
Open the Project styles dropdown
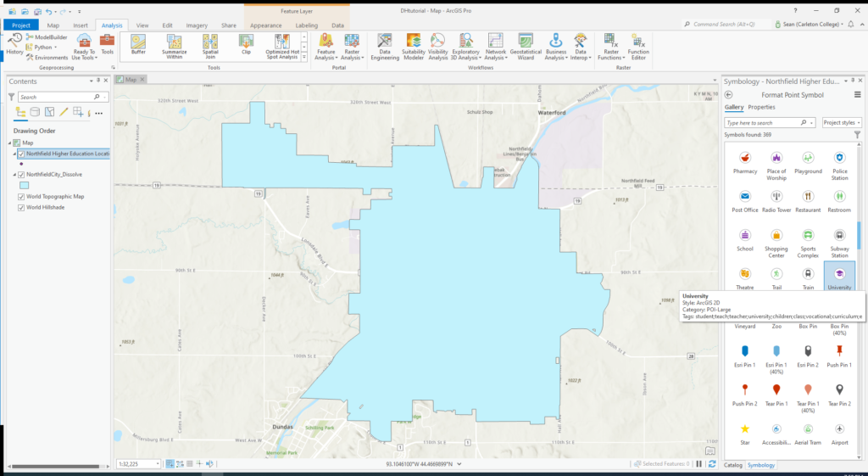click(842, 122)
